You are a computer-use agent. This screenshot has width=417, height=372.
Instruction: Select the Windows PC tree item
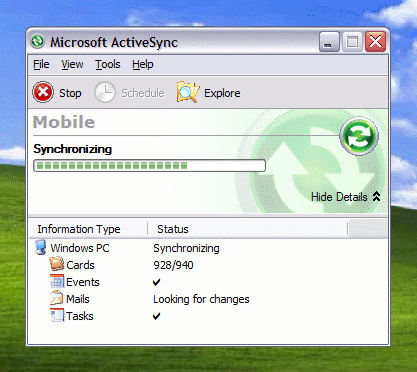(x=80, y=248)
